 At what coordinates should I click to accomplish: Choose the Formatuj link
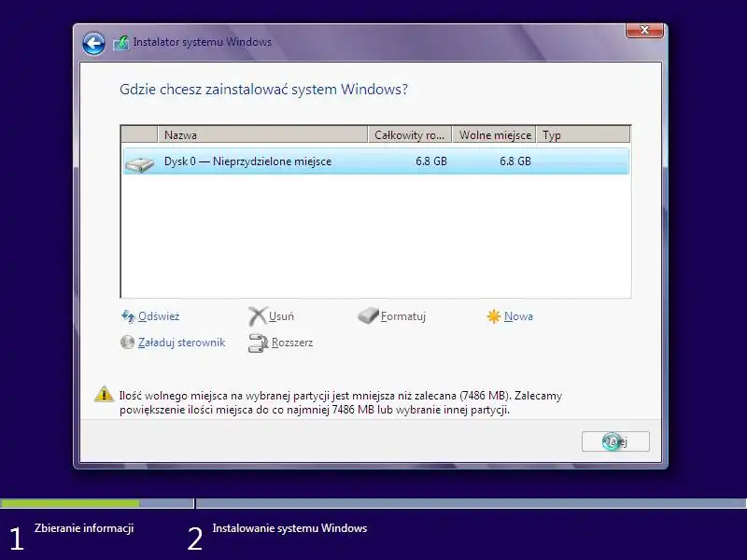(403, 316)
